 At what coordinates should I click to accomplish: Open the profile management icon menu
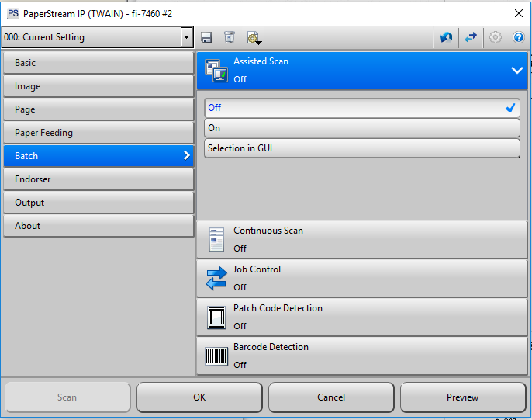point(253,37)
